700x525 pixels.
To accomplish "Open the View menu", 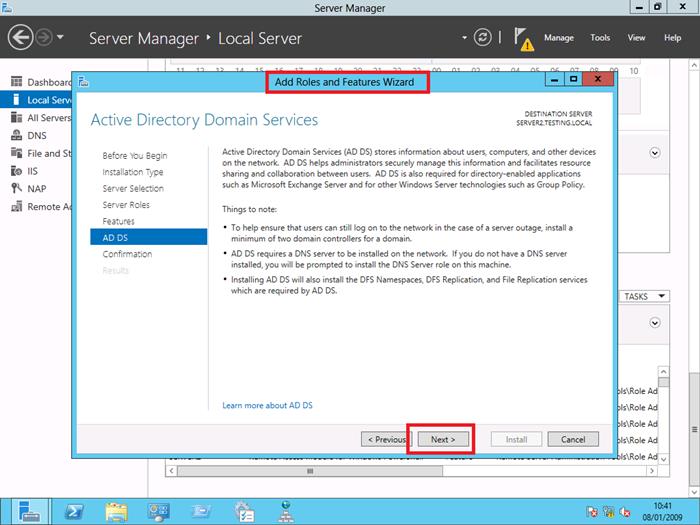I will coord(636,38).
